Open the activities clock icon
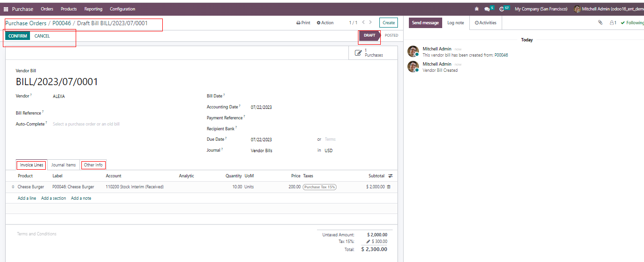This screenshot has height=262, width=644. click(x=503, y=9)
